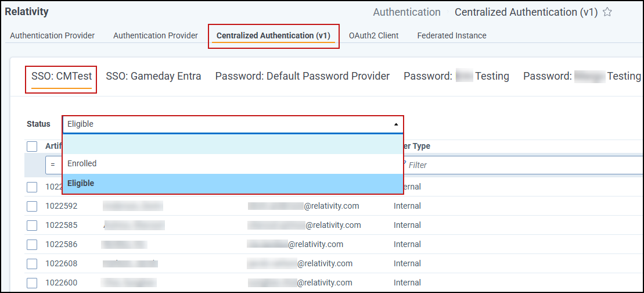Screen dimensions: 644x293
Task: Click the Authentication breadcrumb link
Action: (x=406, y=12)
